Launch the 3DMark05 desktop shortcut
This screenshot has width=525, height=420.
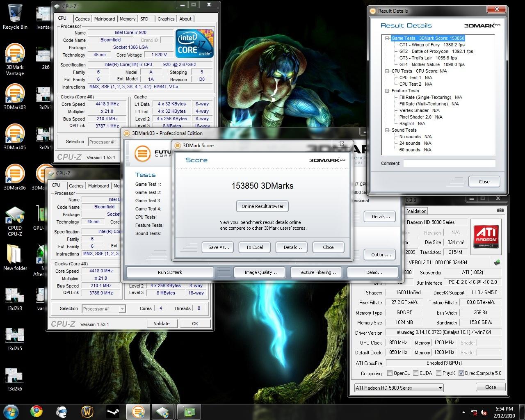[x=15, y=136]
